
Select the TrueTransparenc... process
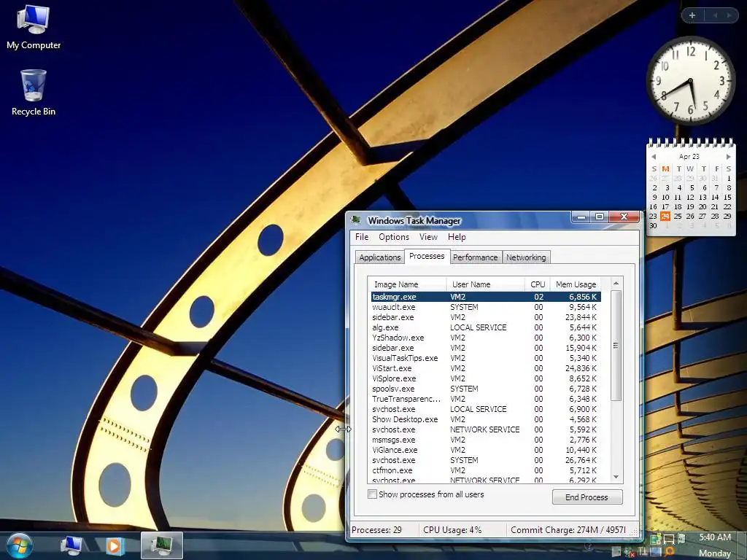point(406,399)
